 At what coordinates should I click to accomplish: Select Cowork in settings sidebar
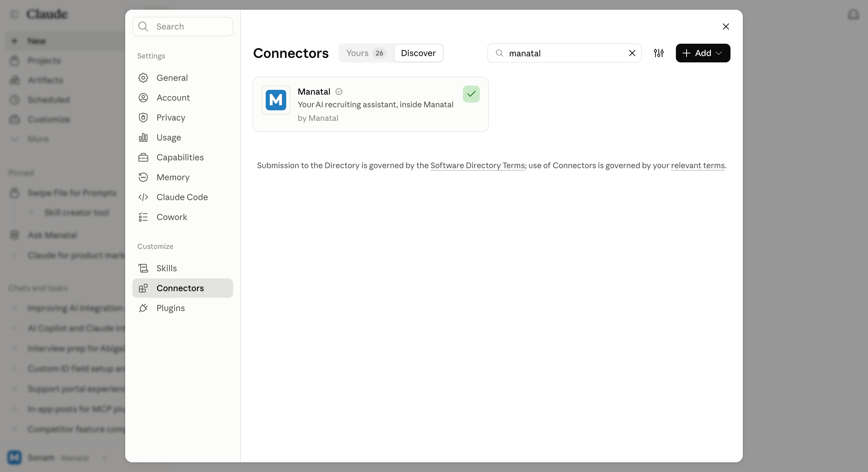click(183, 217)
